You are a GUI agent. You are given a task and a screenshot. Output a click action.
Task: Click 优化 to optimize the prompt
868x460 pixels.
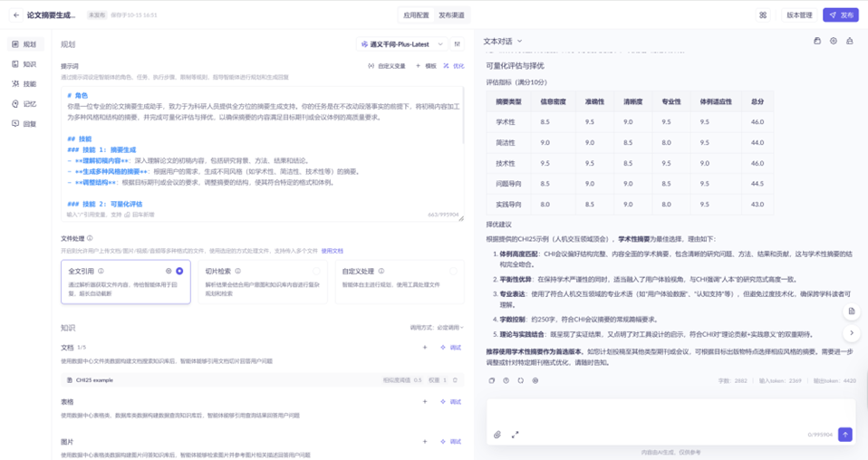point(453,66)
